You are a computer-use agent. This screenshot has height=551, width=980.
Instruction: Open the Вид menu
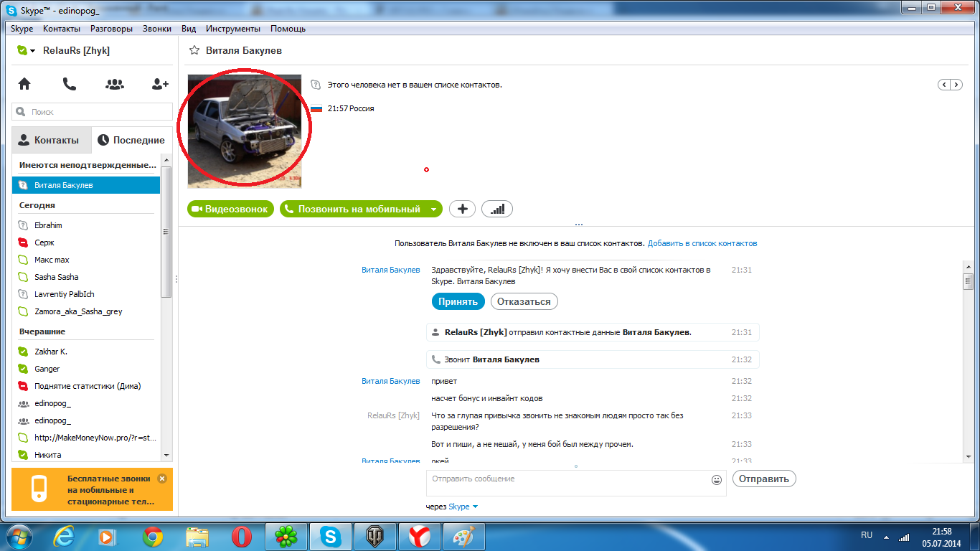click(189, 29)
